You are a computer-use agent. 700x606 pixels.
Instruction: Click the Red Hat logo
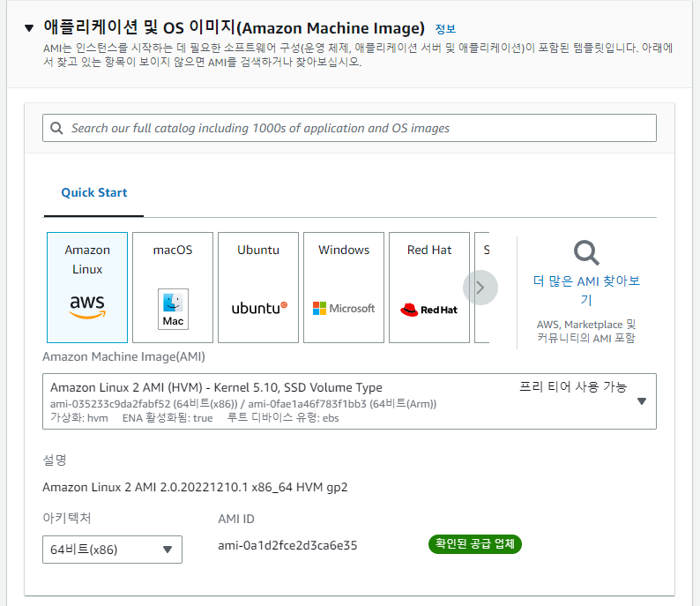429,310
